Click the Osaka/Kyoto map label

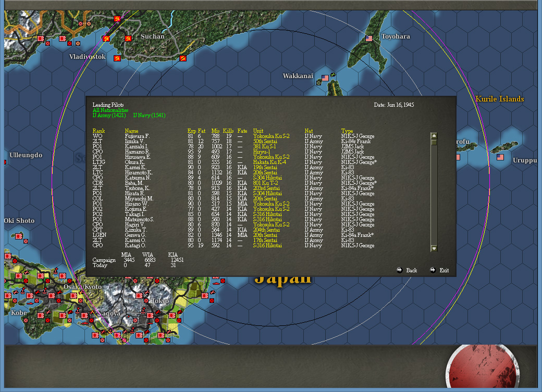[82, 287]
